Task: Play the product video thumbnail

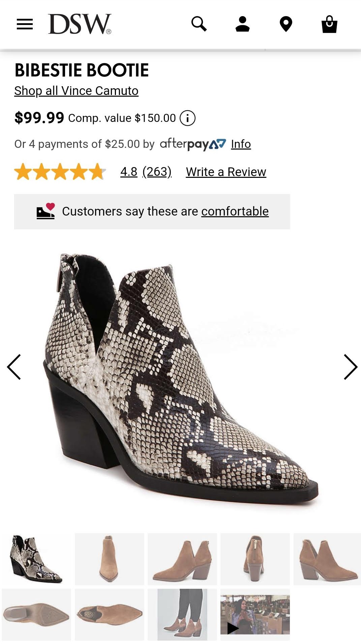Action: 255,614
